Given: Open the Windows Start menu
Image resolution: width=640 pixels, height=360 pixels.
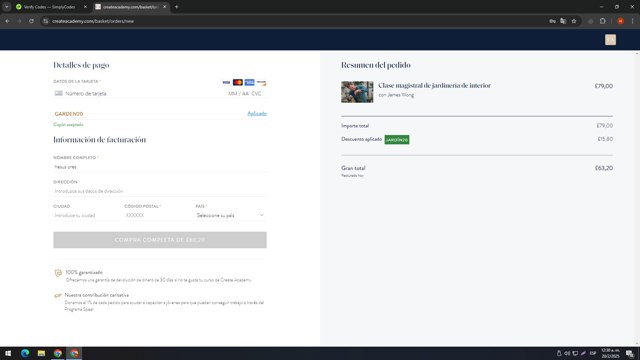Looking at the screenshot, I should coord(8,353).
